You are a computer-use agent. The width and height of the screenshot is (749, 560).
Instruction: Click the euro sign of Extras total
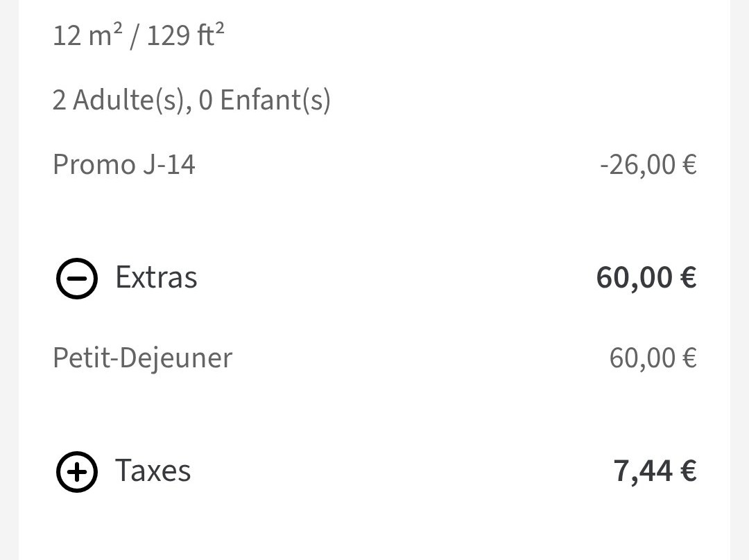point(689,277)
